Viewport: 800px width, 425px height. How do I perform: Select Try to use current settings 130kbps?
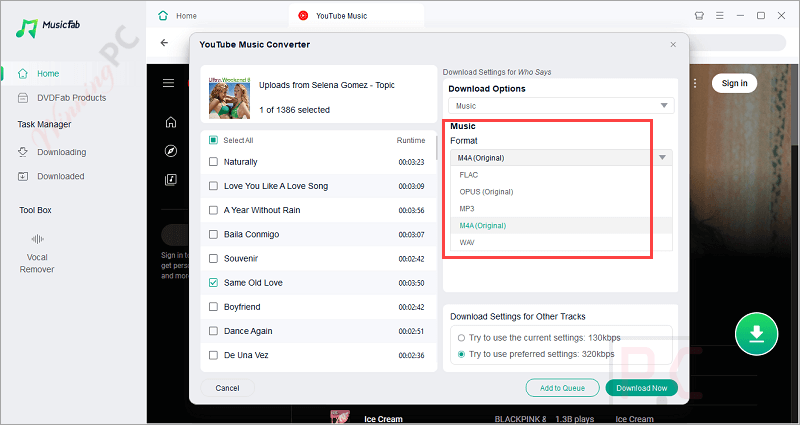point(461,338)
